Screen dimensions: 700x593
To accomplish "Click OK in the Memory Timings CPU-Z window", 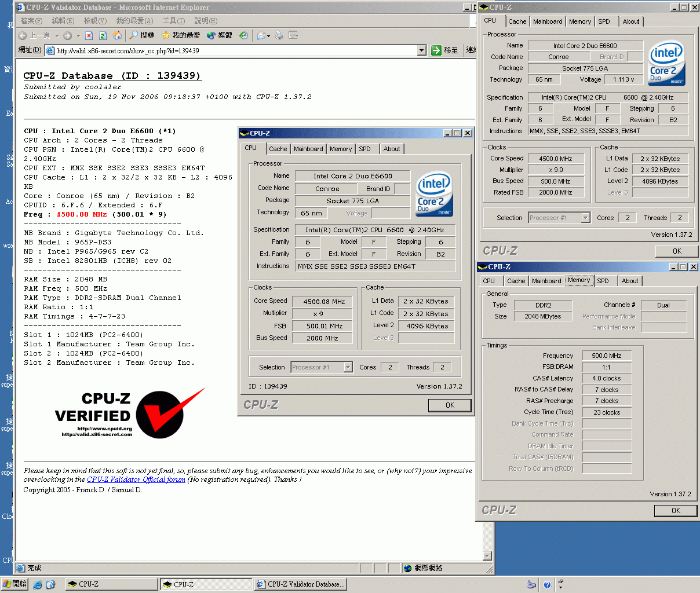I will 676,511.
